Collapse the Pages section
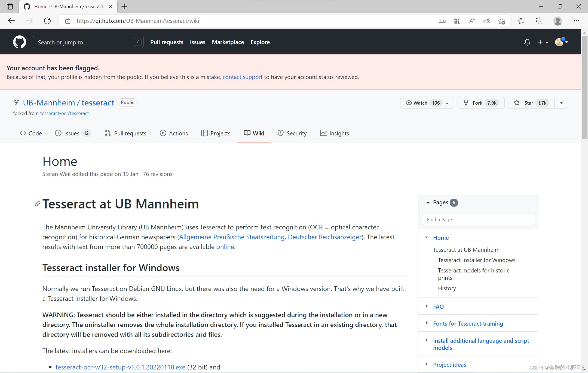 (428, 202)
